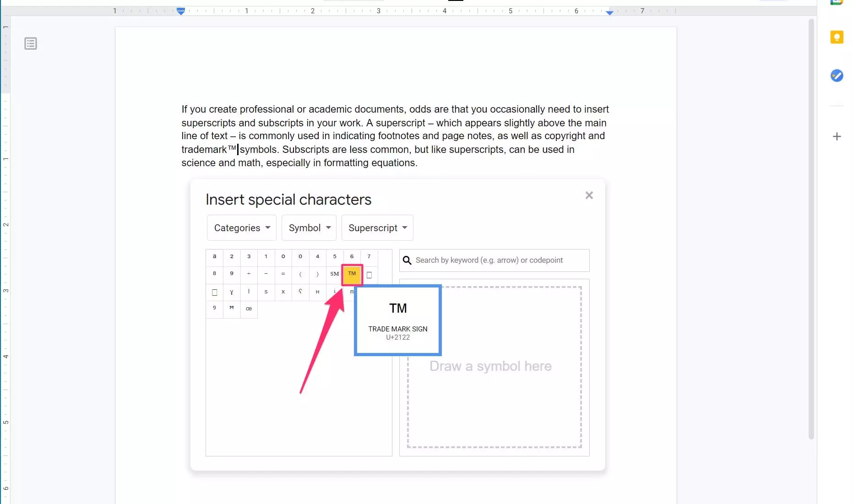Insert the small gamma character
The height and width of the screenshot is (504, 853).
pyautogui.click(x=232, y=292)
